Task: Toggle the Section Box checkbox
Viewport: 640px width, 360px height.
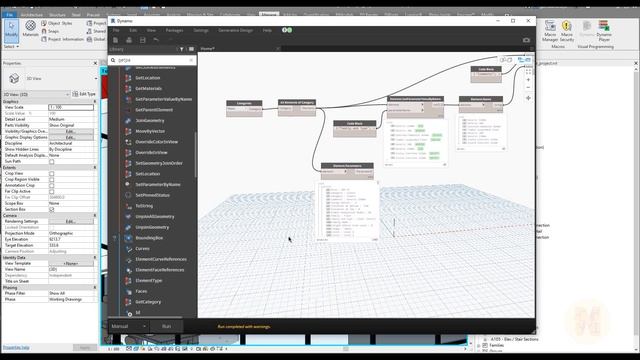Action: [51, 209]
